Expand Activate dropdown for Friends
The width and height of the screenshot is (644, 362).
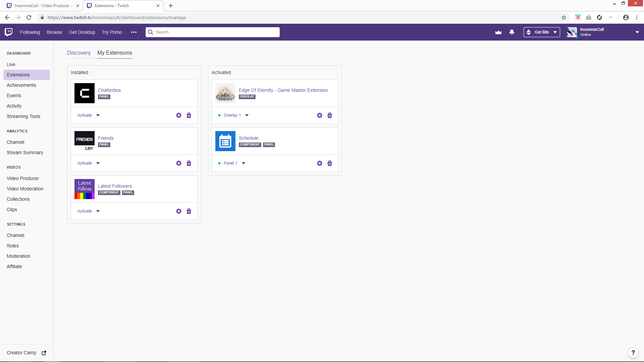[89, 163]
